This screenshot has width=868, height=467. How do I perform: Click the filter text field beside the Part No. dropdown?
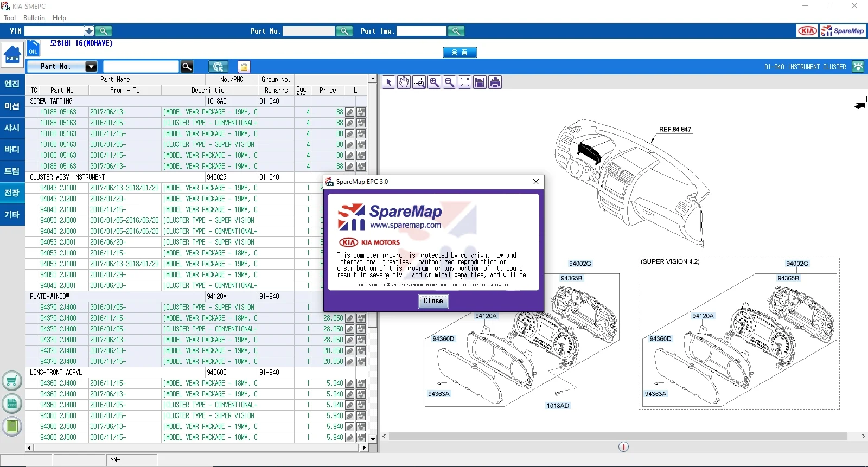click(x=141, y=66)
